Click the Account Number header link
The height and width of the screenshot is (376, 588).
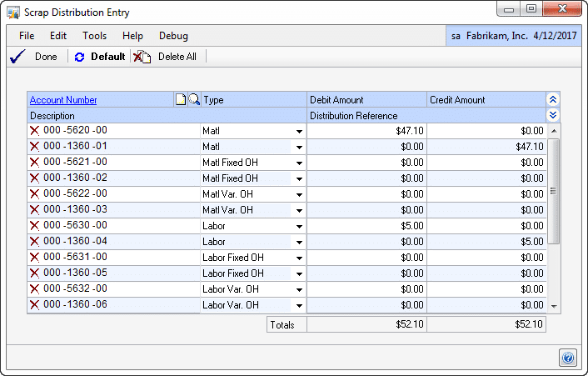[x=63, y=100]
